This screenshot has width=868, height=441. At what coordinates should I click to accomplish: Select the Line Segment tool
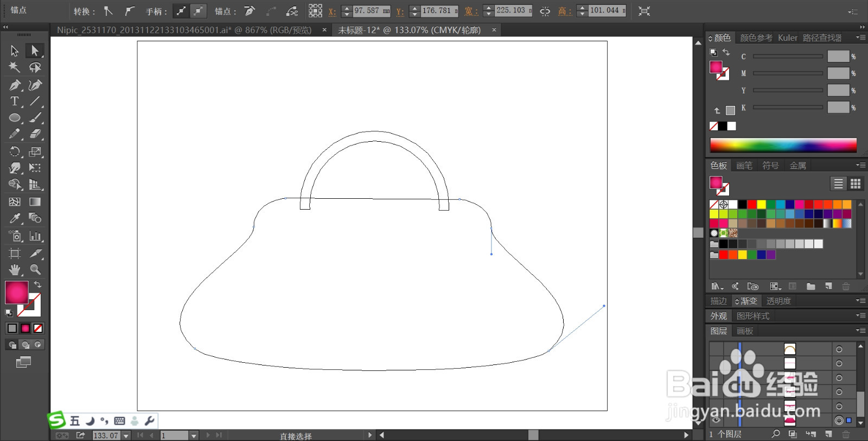coord(35,101)
